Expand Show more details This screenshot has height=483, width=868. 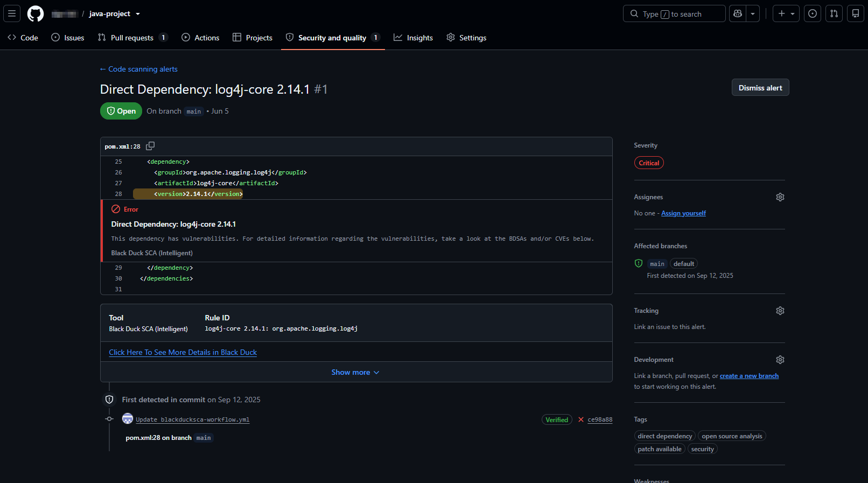click(x=356, y=372)
